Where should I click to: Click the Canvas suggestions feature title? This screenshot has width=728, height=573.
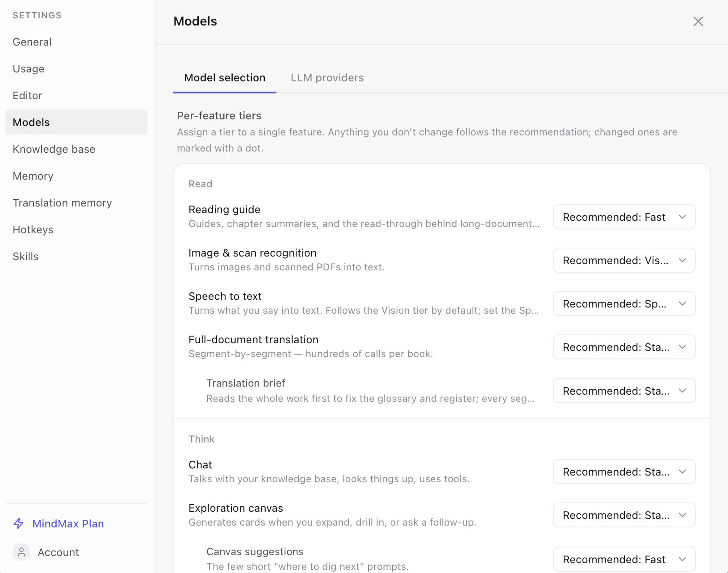click(255, 552)
